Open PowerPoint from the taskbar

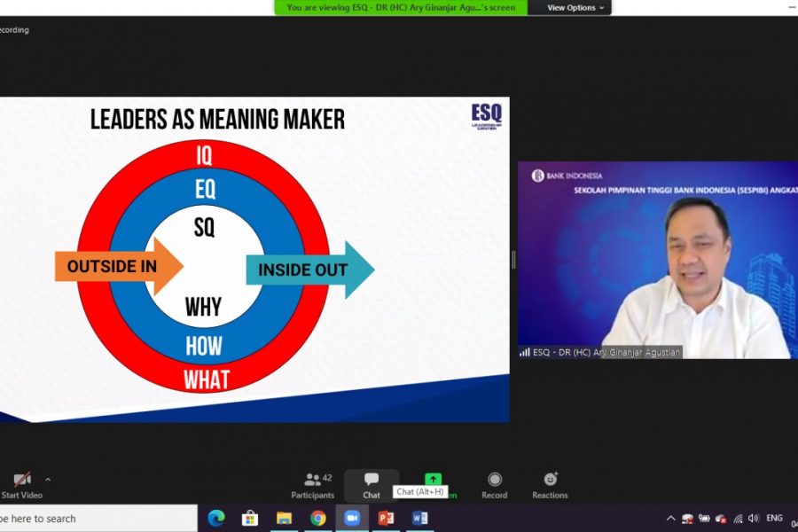tap(386, 518)
